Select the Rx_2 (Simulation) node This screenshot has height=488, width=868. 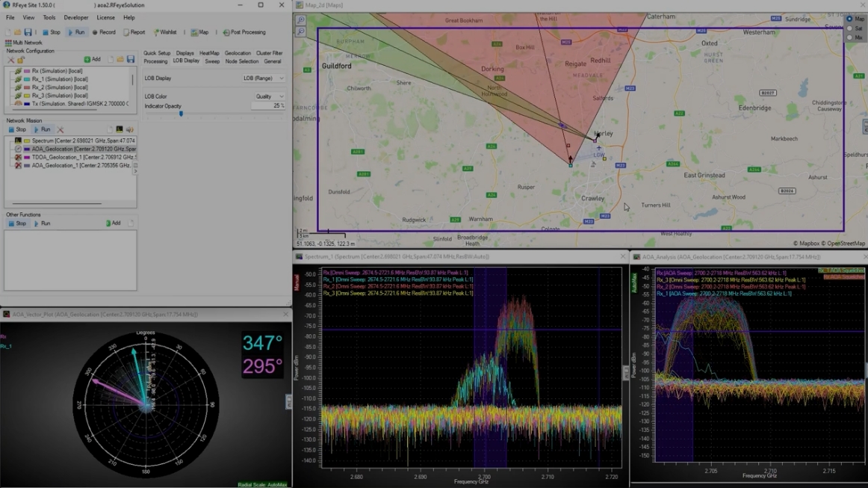point(60,87)
